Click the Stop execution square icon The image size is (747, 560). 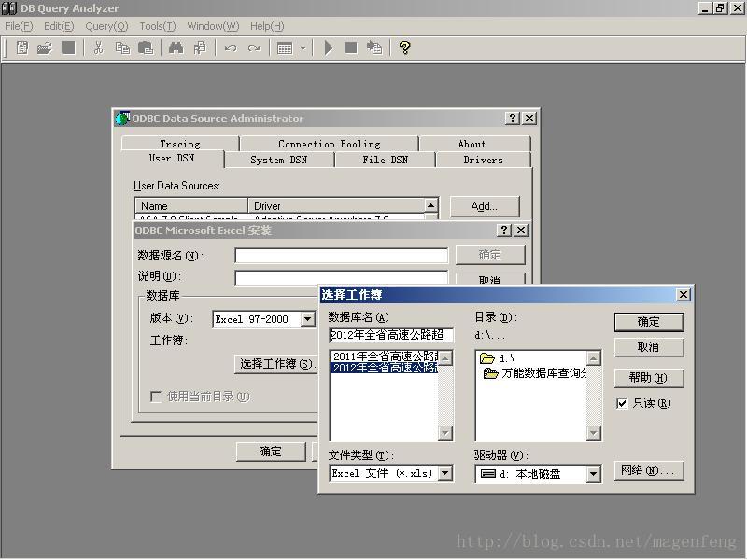coord(351,48)
